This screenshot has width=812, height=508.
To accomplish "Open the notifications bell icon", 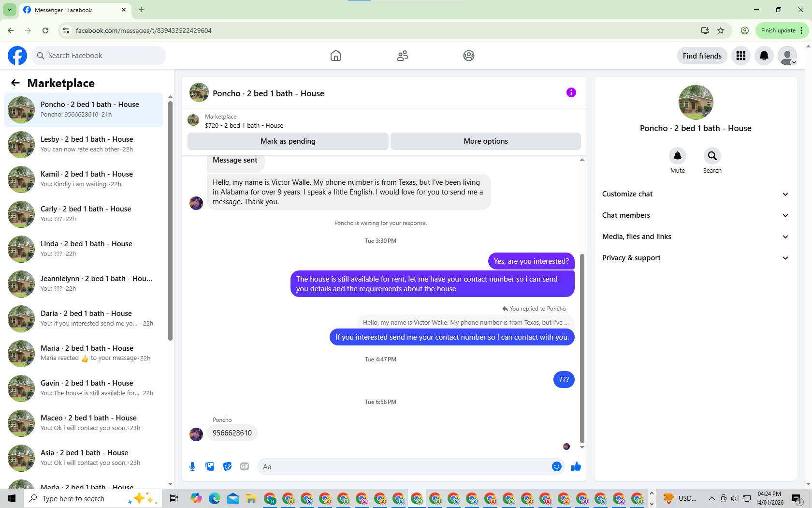I will click(764, 56).
